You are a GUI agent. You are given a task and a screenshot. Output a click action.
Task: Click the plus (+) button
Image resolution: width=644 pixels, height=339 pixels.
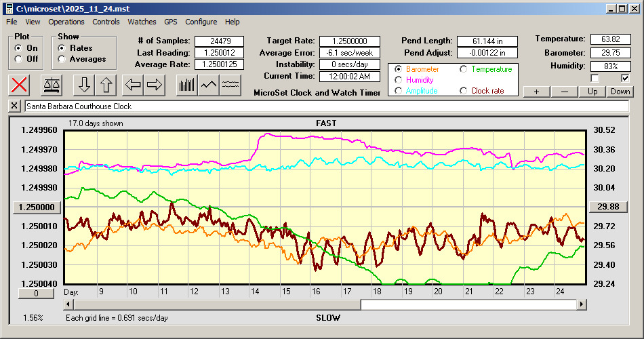click(536, 92)
